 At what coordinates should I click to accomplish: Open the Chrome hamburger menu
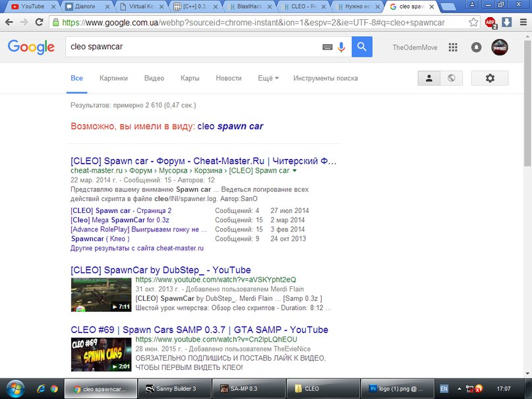click(x=523, y=22)
